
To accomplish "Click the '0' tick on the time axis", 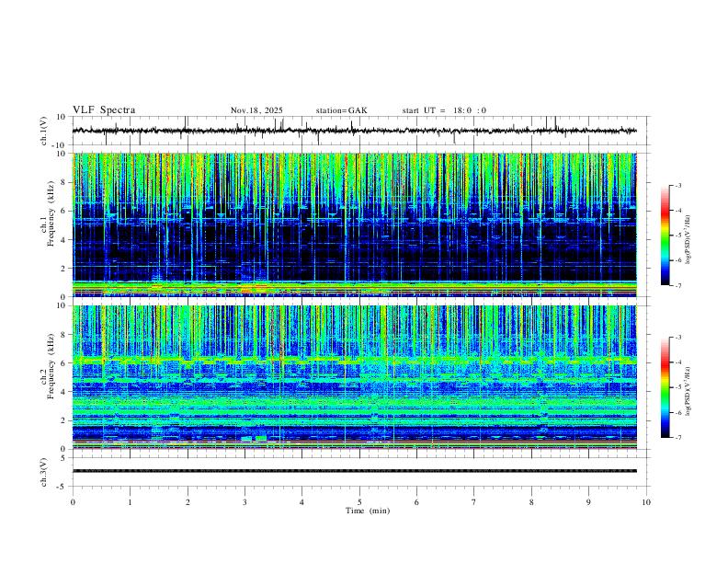I will click(73, 502).
